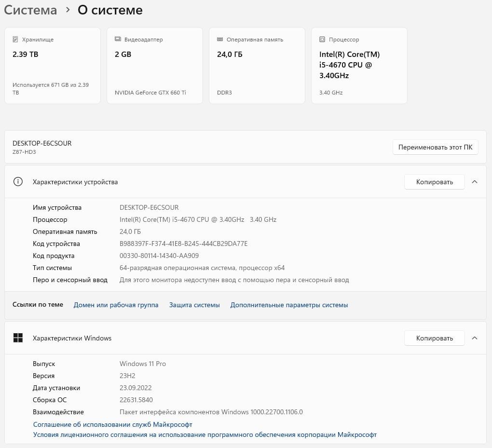Select device ID B988397F-F374-41E8-B245-444CB29DA77E
The image size is (492, 448).
tap(184, 244)
